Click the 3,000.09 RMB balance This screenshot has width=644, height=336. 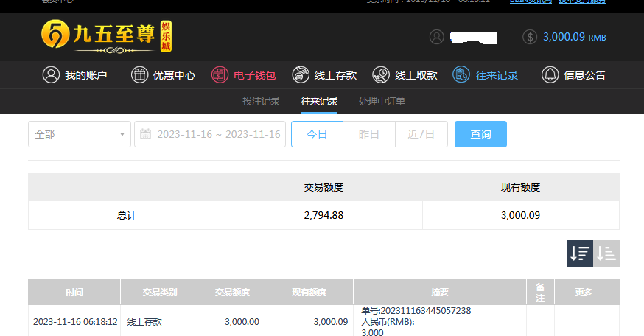click(574, 37)
